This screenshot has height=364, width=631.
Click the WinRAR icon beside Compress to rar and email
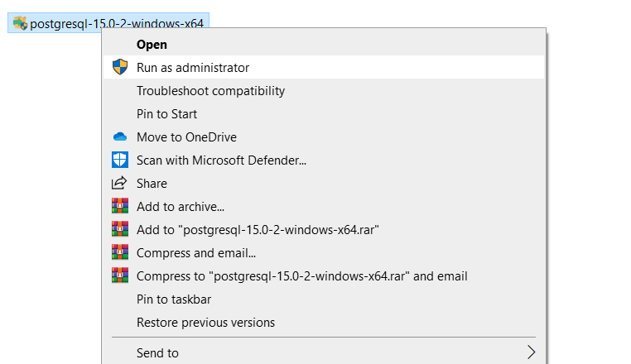[120, 275]
